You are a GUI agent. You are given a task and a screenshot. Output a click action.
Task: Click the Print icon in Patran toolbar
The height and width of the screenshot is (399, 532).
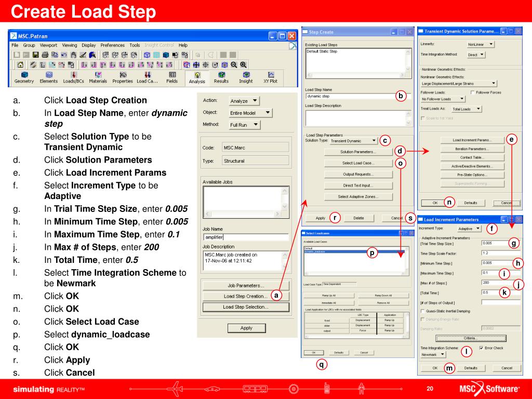[x=45, y=55]
